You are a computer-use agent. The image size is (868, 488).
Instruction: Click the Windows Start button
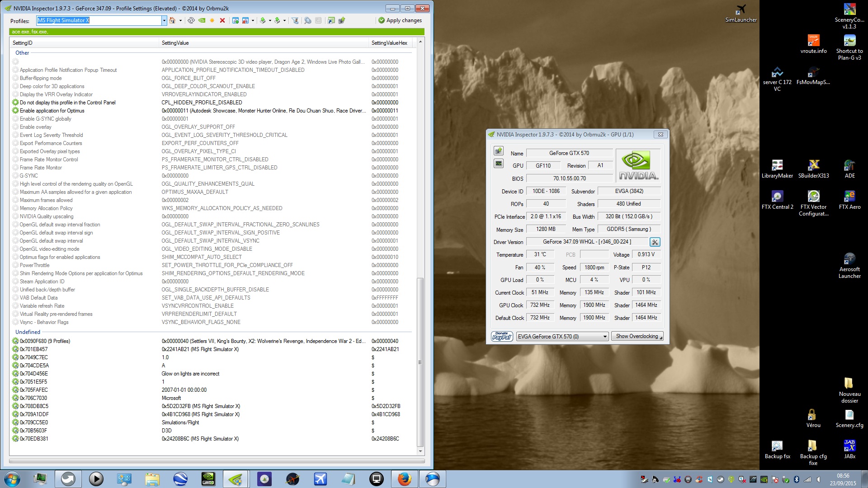click(12, 479)
